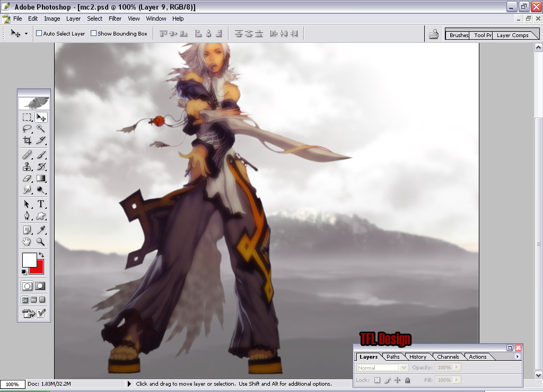Toggle the File Browser icon
543x392 pixels.
point(434,34)
